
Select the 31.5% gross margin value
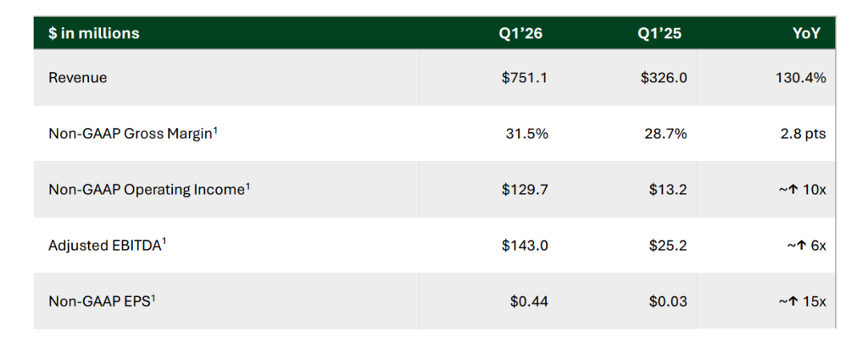tap(527, 134)
